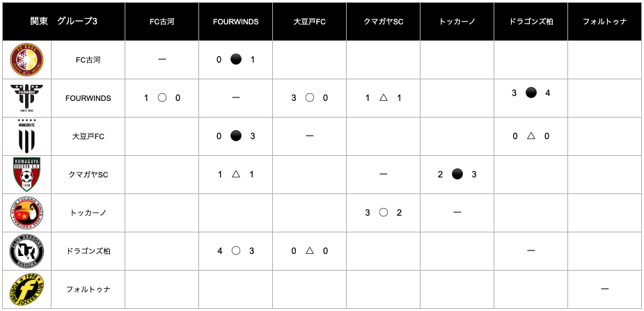
Task: Click the Kumagaya Soccer SC crest
Action: click(x=26, y=175)
